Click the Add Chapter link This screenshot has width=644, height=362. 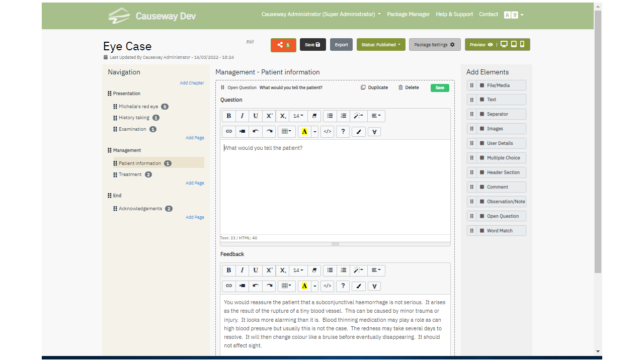tap(192, 83)
